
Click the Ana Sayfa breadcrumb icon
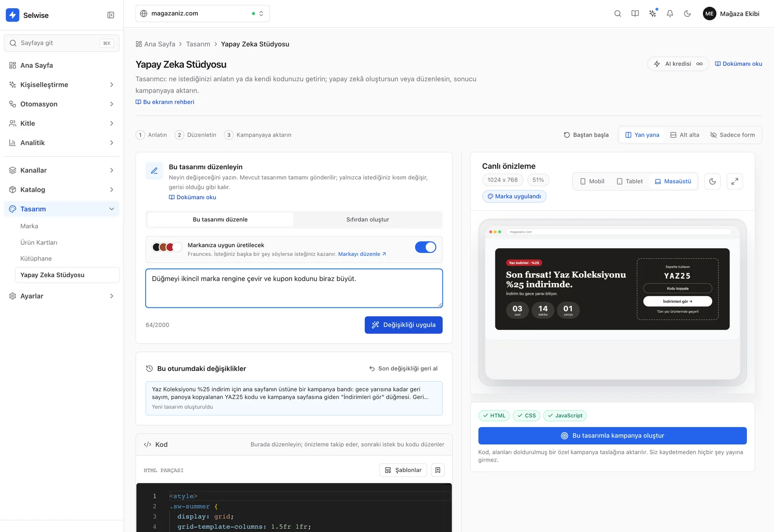pyautogui.click(x=139, y=44)
